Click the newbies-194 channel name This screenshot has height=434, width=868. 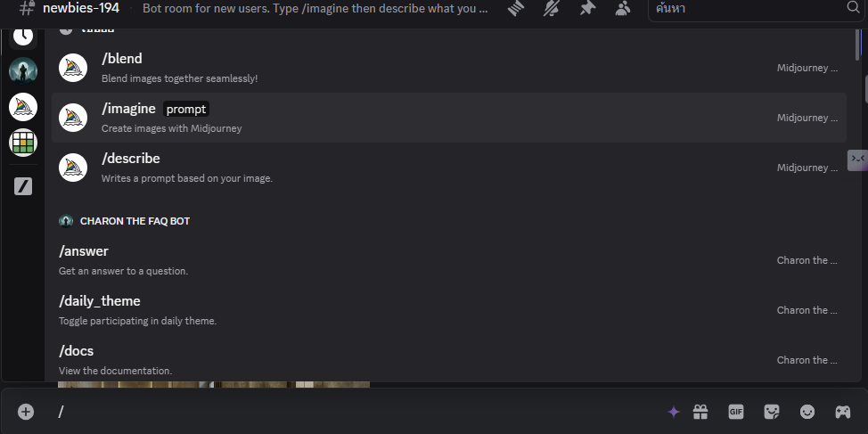tap(81, 8)
